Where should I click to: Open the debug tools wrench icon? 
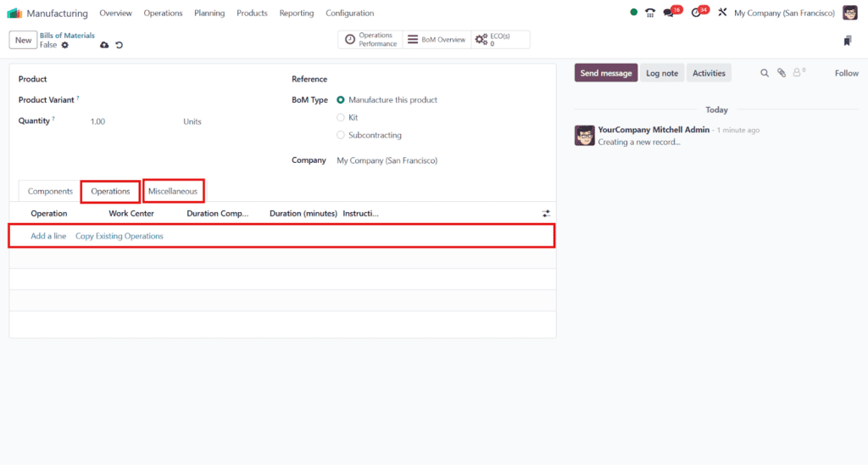tap(722, 12)
